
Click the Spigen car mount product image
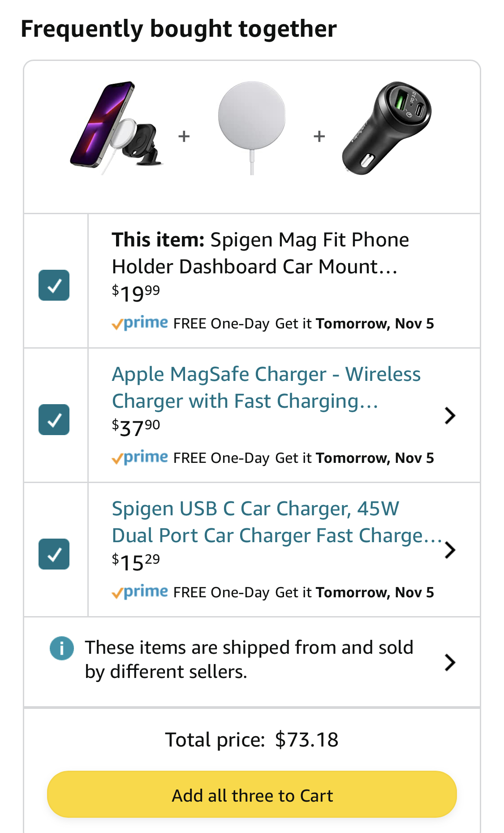pyautogui.click(x=116, y=128)
